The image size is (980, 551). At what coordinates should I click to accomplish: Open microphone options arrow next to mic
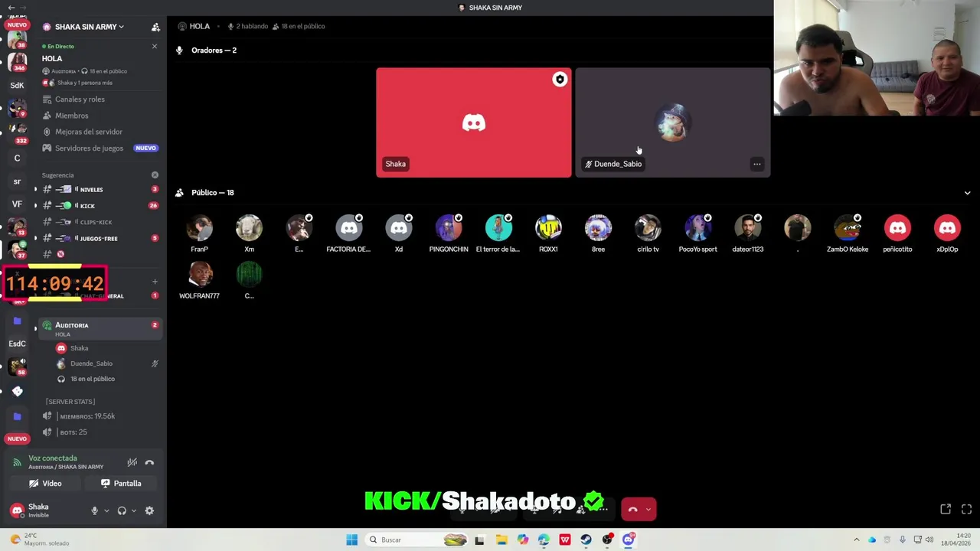106,510
